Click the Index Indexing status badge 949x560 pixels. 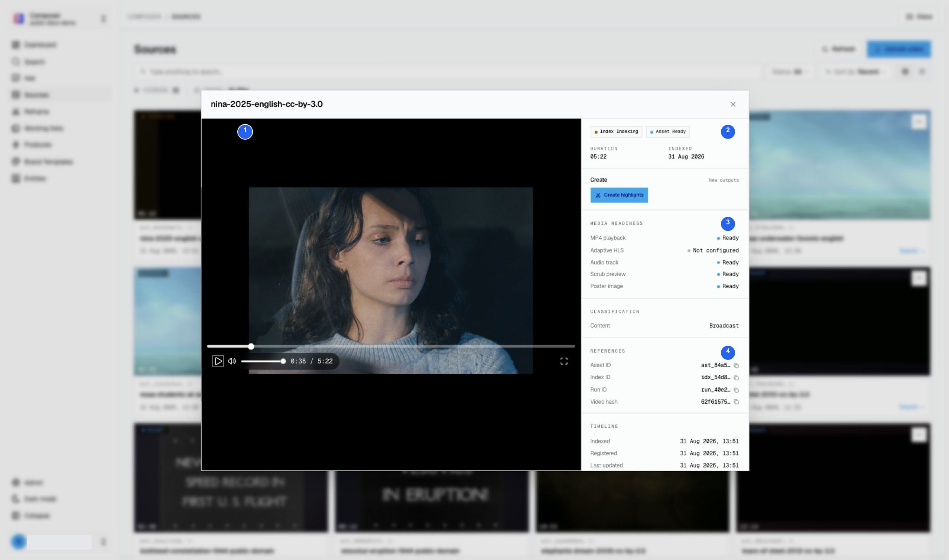click(616, 132)
